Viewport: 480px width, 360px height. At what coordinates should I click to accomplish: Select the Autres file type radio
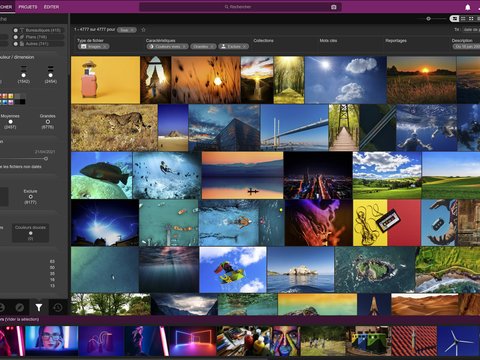tap(16, 44)
